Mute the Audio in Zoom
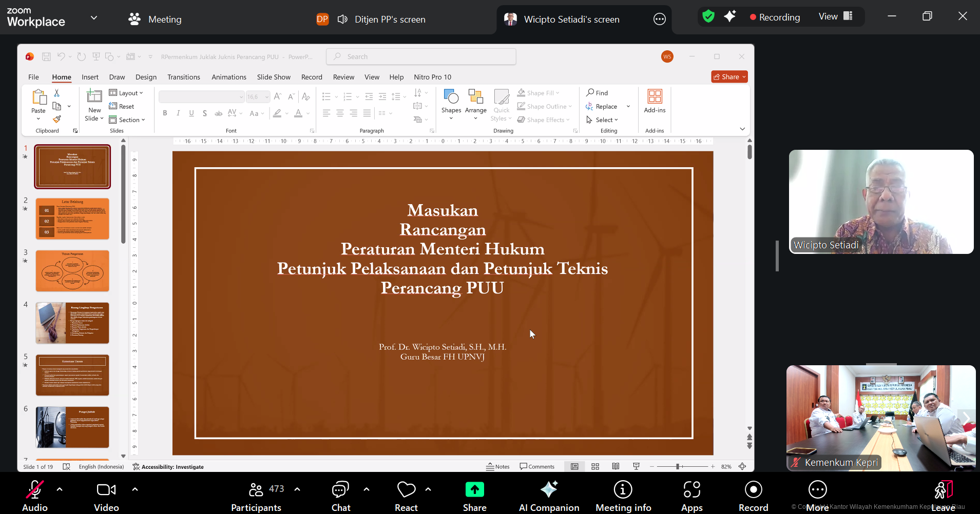 [x=34, y=494]
